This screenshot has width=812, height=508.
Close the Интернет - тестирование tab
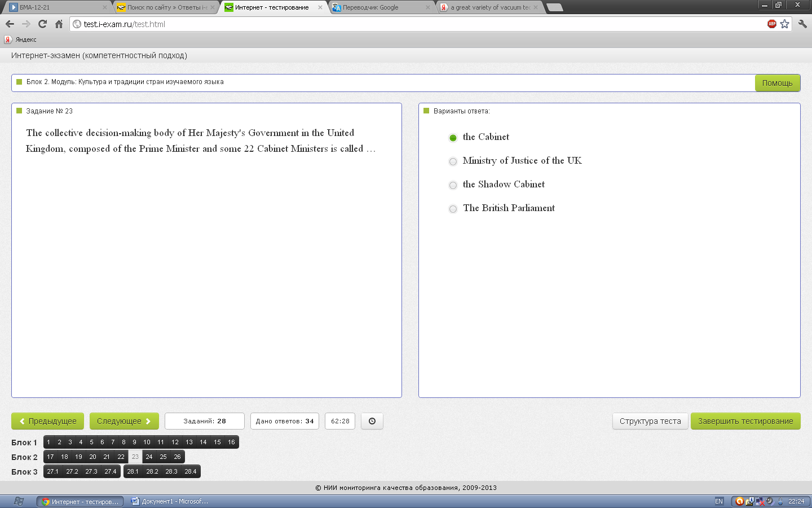(320, 7)
